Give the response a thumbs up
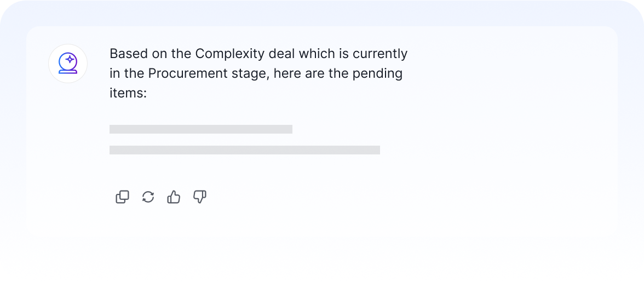The width and height of the screenshot is (644, 282). tap(174, 197)
